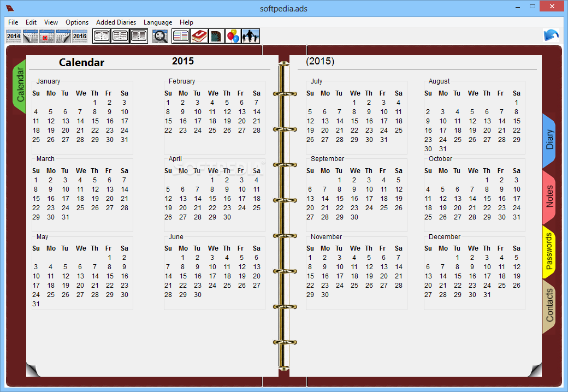Select August 1 in the calendar
568x392 pixels.
coord(517,103)
